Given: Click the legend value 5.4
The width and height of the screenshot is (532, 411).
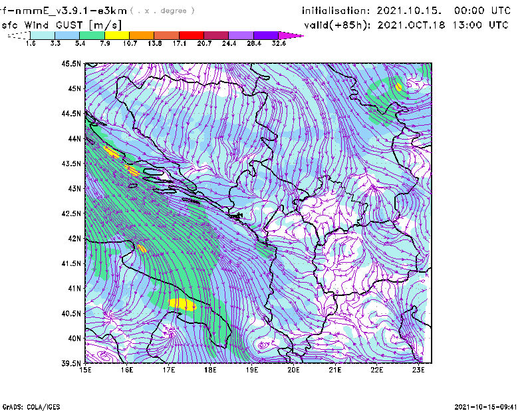Looking at the screenshot, I should 80,43.
